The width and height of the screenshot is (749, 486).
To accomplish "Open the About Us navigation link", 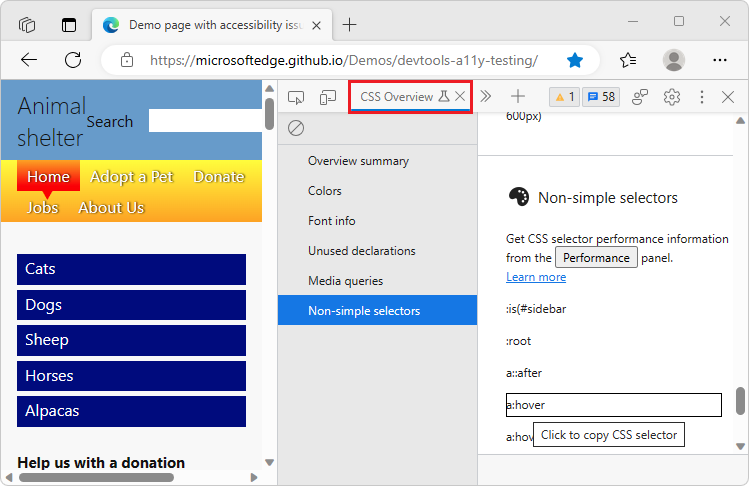I will pyautogui.click(x=111, y=208).
